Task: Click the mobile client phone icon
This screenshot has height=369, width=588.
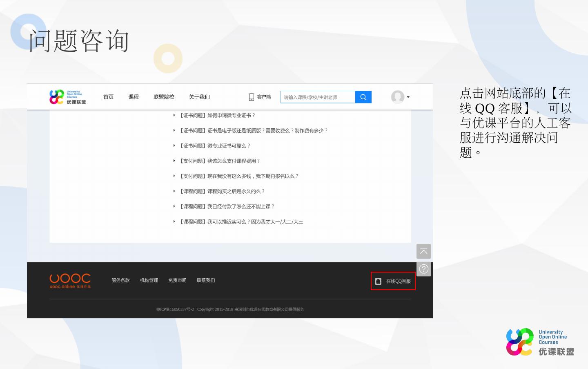Action: coord(252,97)
